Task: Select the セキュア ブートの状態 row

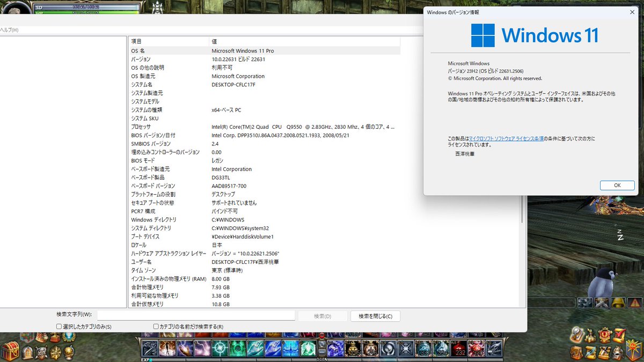Action: [x=264, y=203]
